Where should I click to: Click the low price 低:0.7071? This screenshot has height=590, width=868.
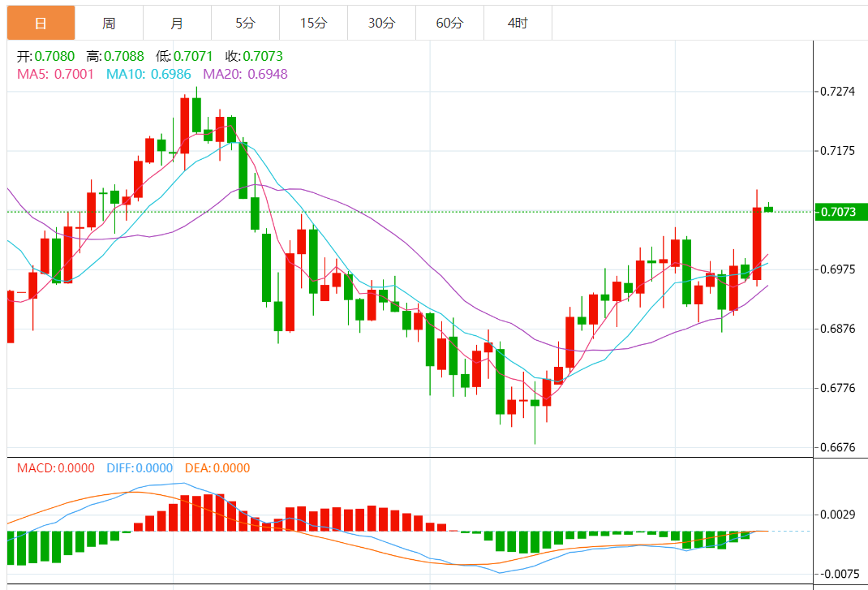tap(184, 56)
